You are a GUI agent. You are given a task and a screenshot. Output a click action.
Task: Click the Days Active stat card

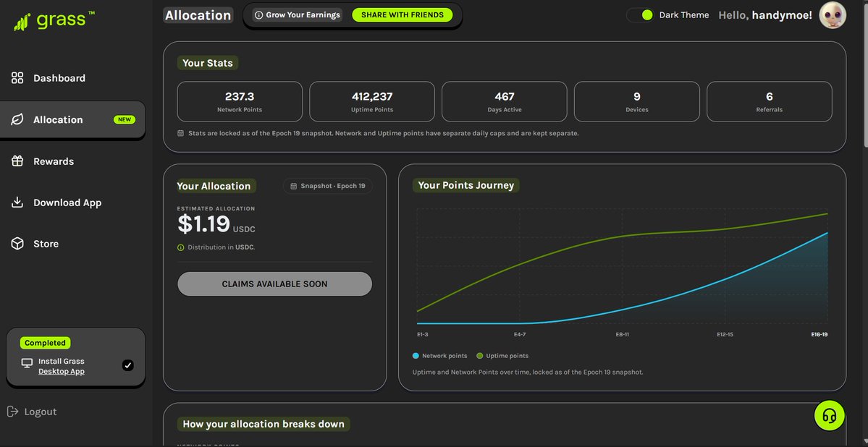(505, 101)
